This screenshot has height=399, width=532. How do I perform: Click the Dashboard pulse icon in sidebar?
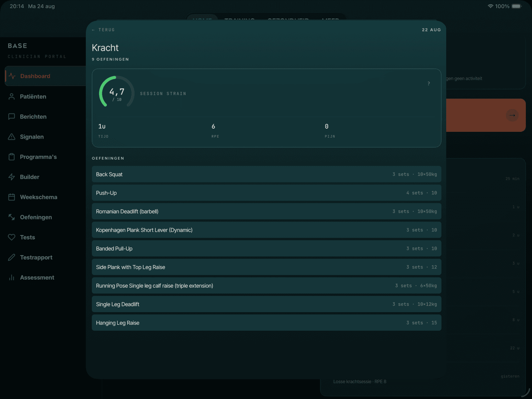12,76
